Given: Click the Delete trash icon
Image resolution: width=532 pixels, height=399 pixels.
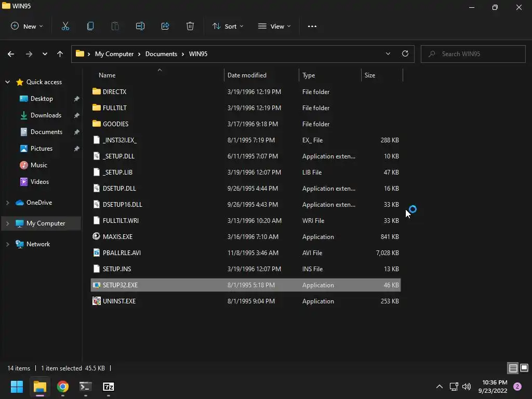Looking at the screenshot, I should (190, 26).
